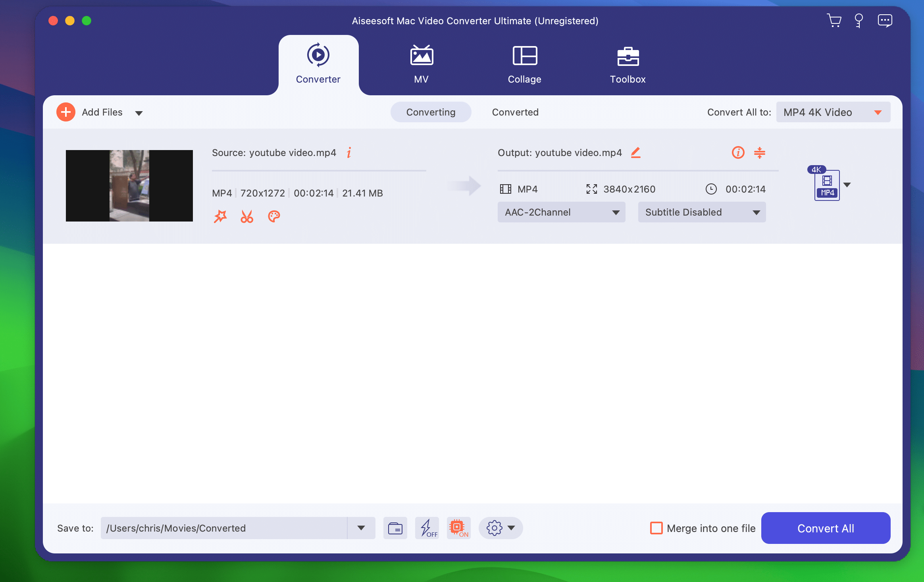924x582 pixels.
Task: Open the Edit effect palette icon
Action: tap(273, 216)
